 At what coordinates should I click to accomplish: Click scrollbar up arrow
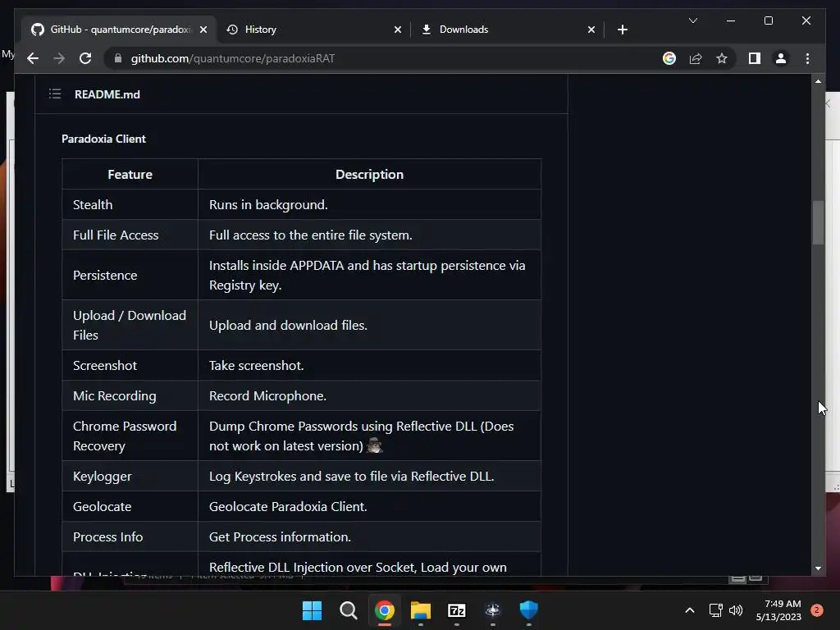[818, 81]
